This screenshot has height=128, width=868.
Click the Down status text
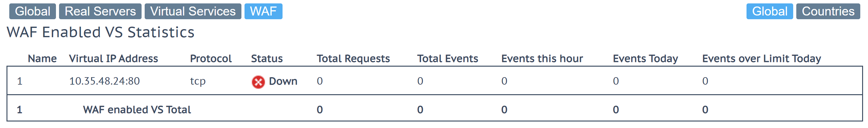tap(283, 81)
